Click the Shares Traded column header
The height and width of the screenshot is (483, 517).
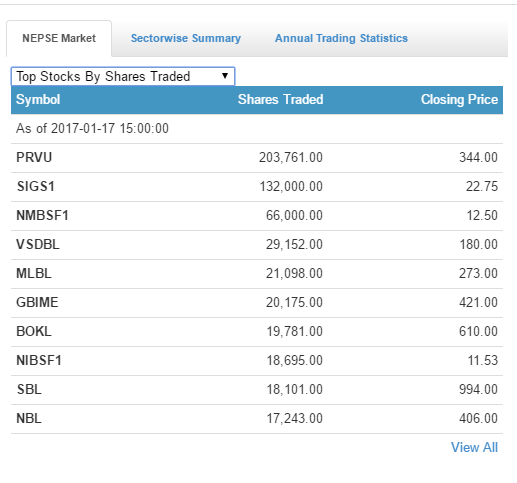(x=280, y=99)
